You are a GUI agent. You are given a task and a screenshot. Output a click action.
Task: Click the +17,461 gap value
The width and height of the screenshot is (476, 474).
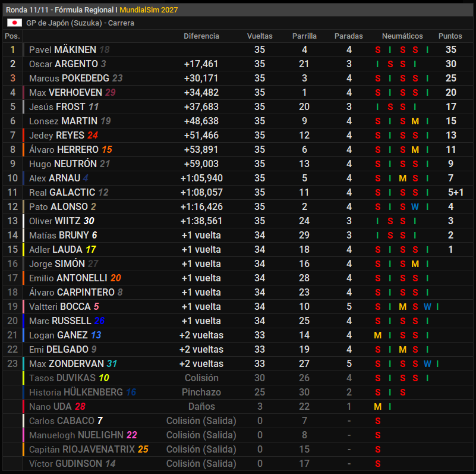(201, 64)
